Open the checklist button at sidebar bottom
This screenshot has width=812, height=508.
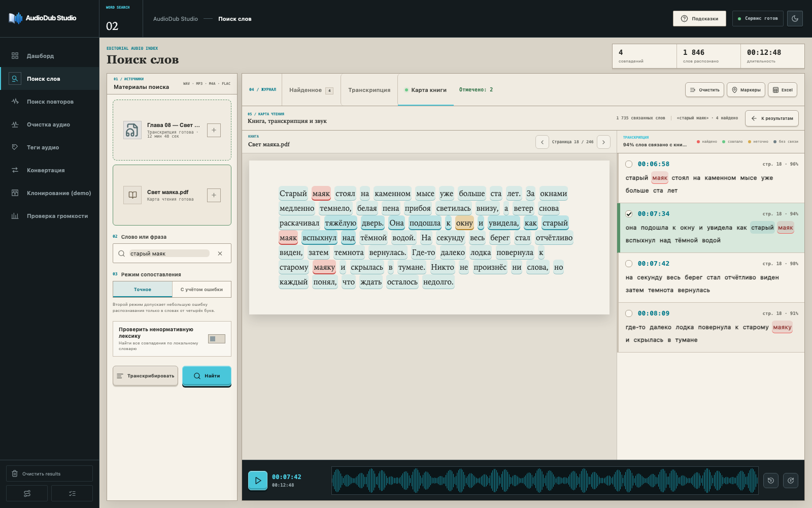[72, 493]
